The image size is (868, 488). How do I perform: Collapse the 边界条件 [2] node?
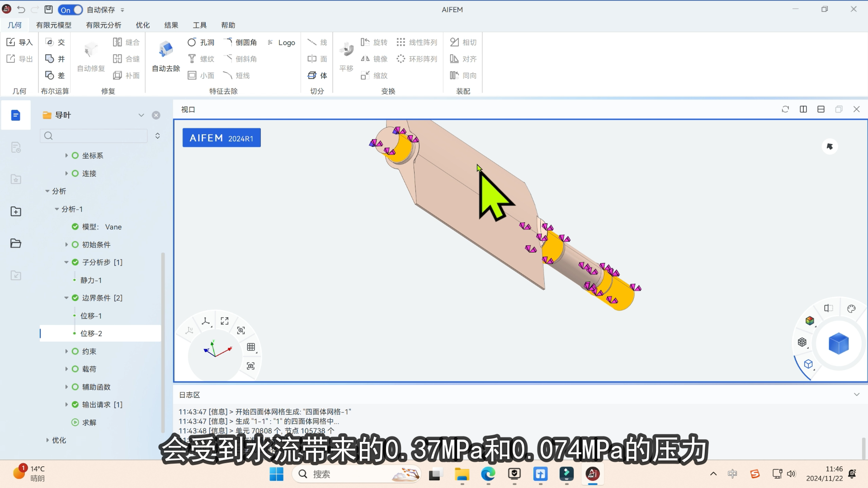coord(66,298)
